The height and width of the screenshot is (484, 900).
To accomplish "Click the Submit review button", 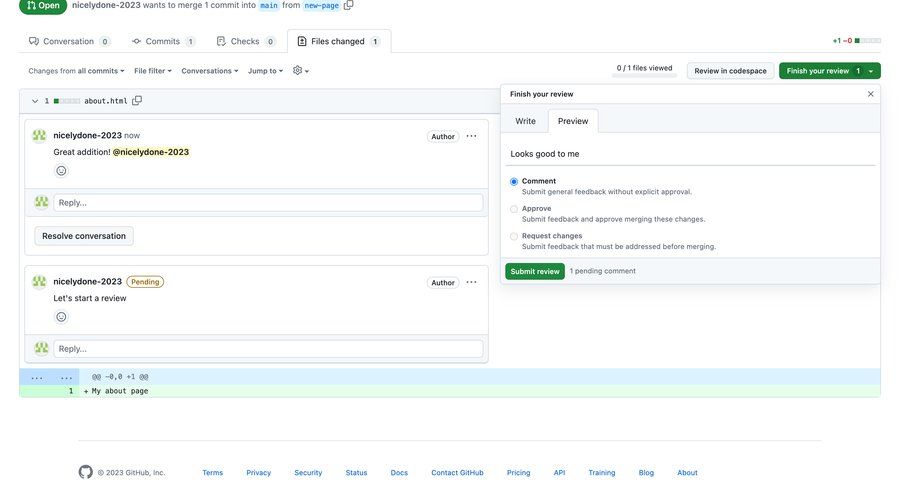I will tap(535, 271).
